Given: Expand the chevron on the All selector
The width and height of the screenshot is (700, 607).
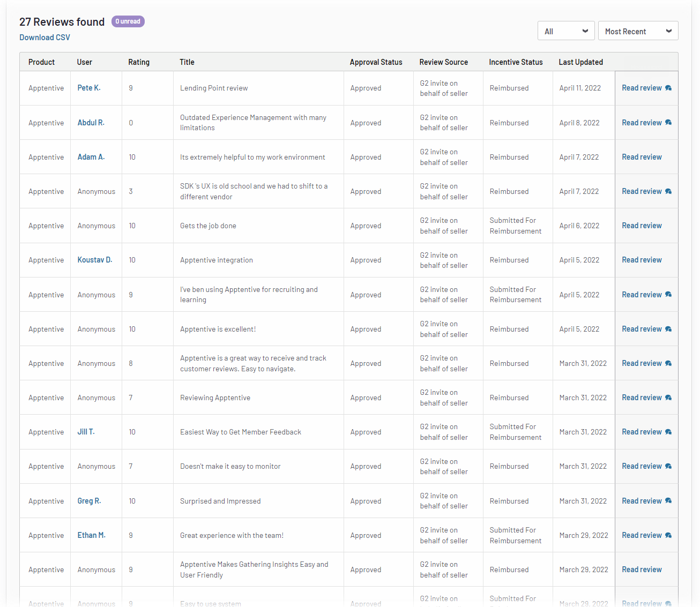Looking at the screenshot, I should [585, 31].
